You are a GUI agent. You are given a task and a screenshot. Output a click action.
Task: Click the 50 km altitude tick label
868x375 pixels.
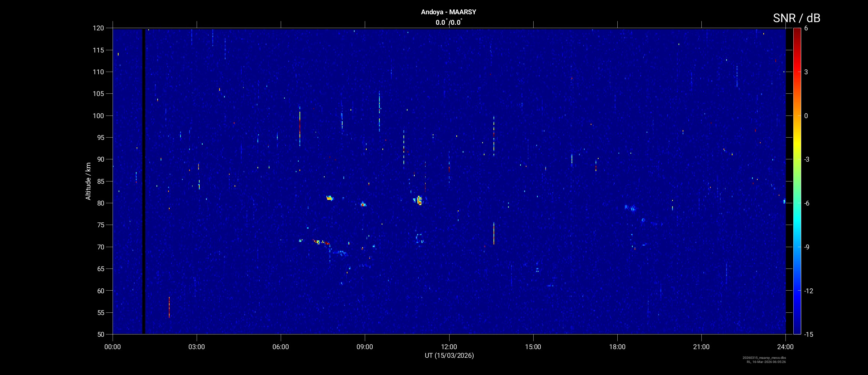point(99,334)
